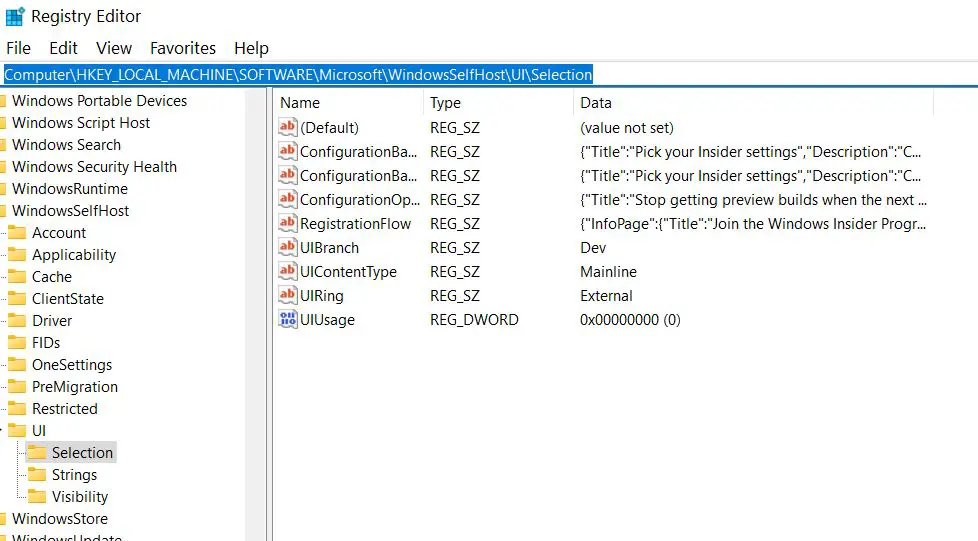Select the FIDs key folder icon

pos(17,343)
